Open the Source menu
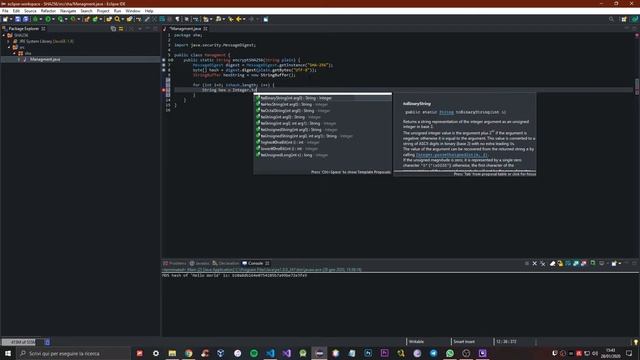Image resolution: width=640 pixels, height=360 pixels. coord(30,11)
